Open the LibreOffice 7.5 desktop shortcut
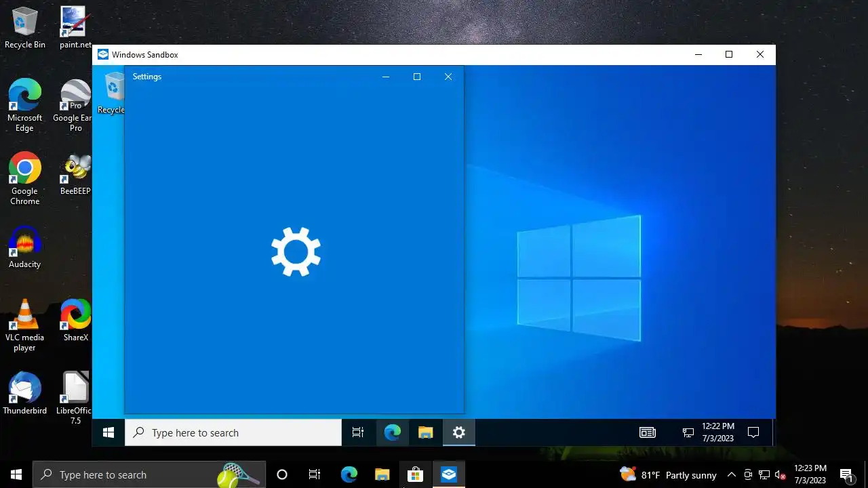Viewport: 868px width, 488px height. 75,398
